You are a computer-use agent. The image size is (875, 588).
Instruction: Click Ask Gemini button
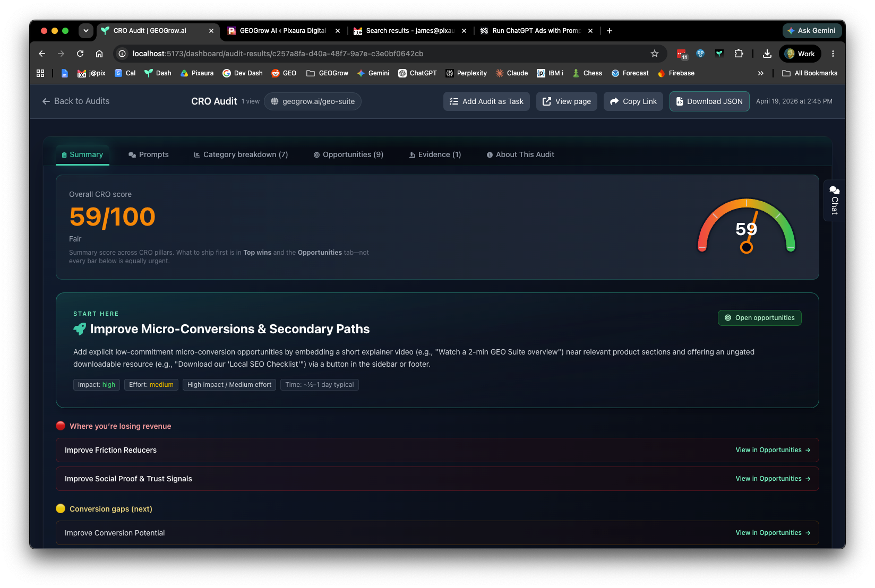[x=812, y=31]
